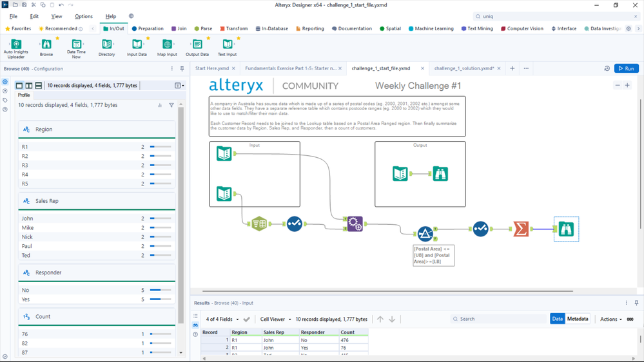Viewport: 644px width, 362px height.
Task: Open the Options menu
Action: (84, 16)
